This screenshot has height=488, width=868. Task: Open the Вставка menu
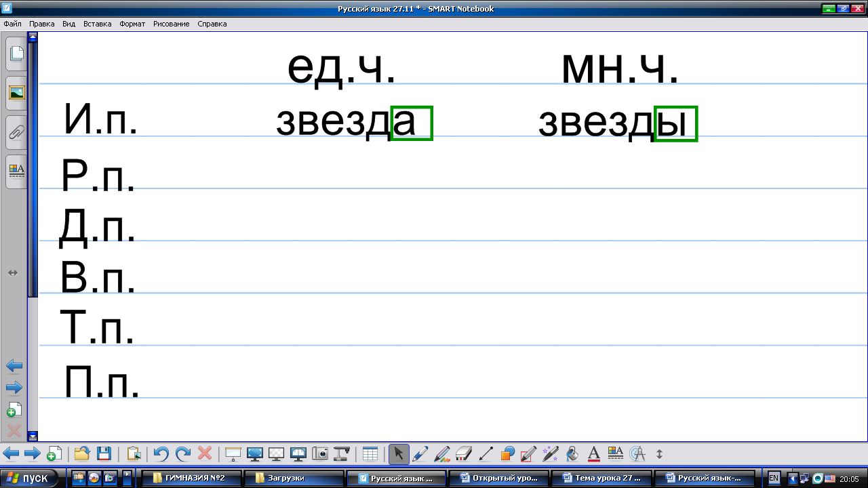(97, 24)
